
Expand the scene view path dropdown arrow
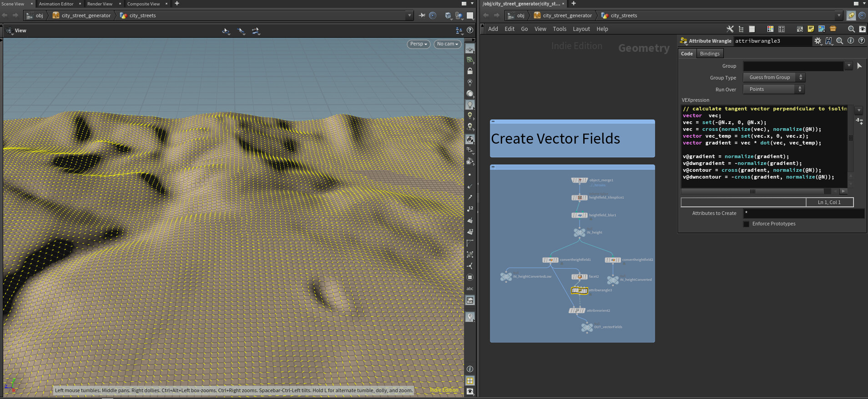click(x=409, y=15)
